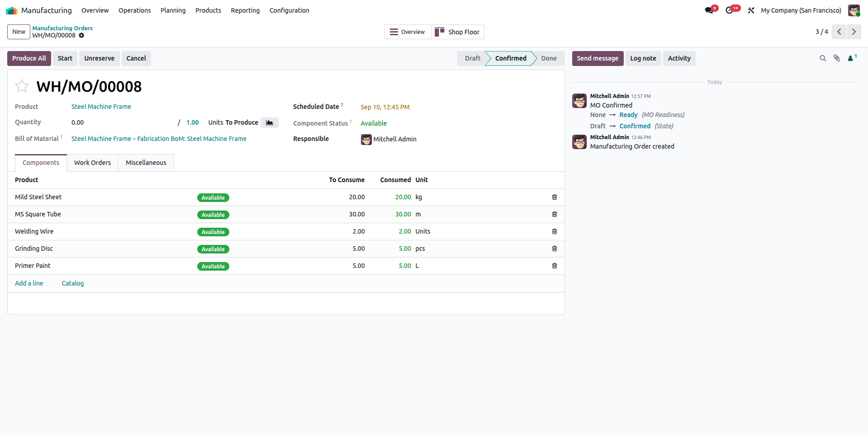
Task: Open the MO Overview button
Action: 408,32
